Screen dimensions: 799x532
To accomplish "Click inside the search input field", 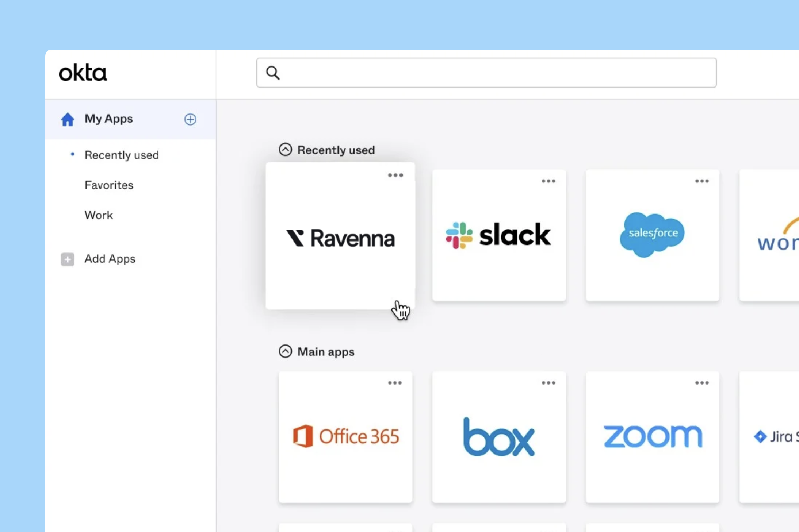I will click(x=475, y=73).
